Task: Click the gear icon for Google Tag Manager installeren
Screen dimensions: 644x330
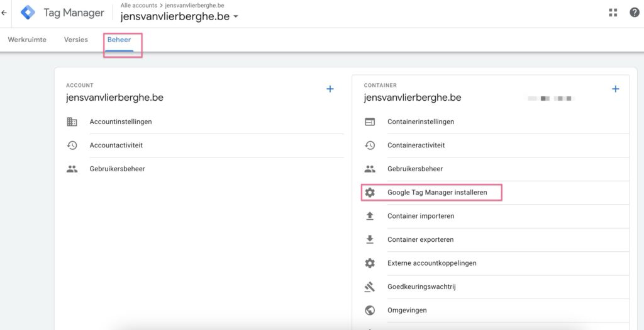Action: click(370, 192)
